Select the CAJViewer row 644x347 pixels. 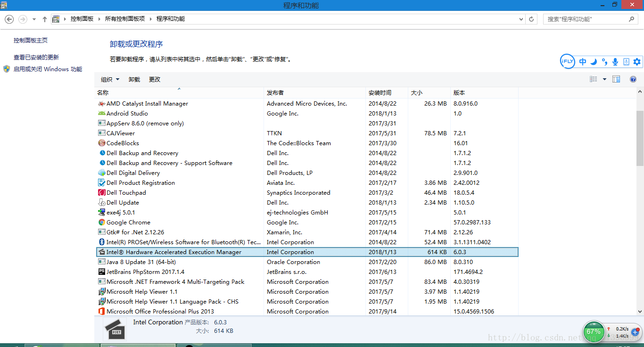[x=307, y=133]
